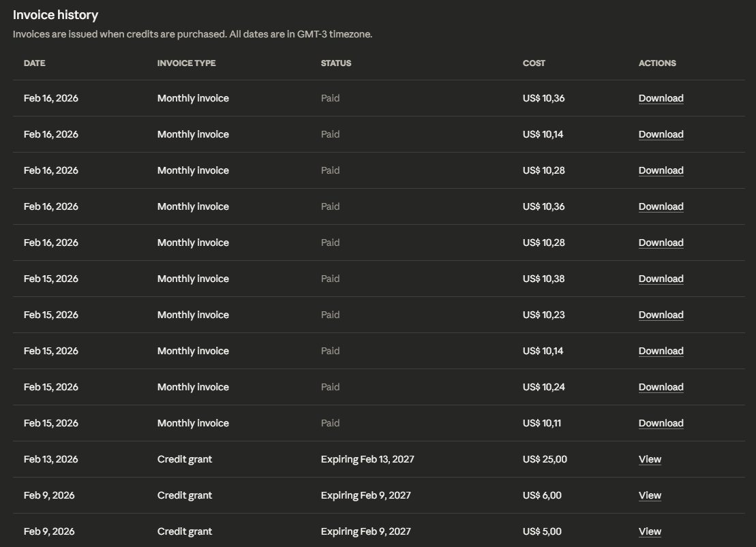This screenshot has height=547, width=756.
Task: Click the COST column header
Action: point(534,63)
